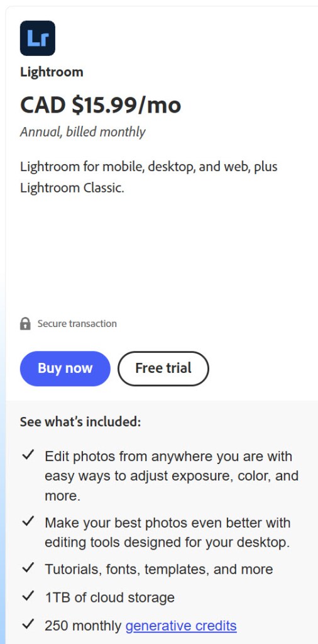318x644 pixels.
Task: Start the Lightroom Free trial
Action: 163,369
